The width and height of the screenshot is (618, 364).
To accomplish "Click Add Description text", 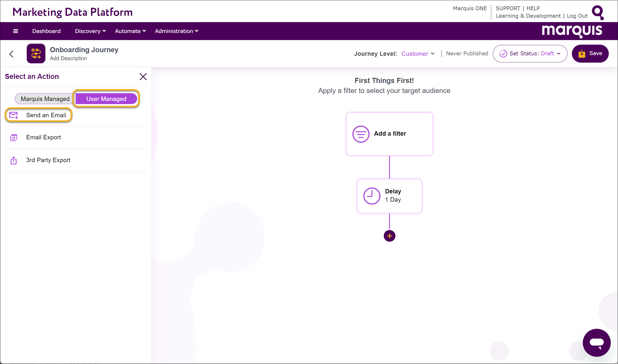I will coord(68,58).
